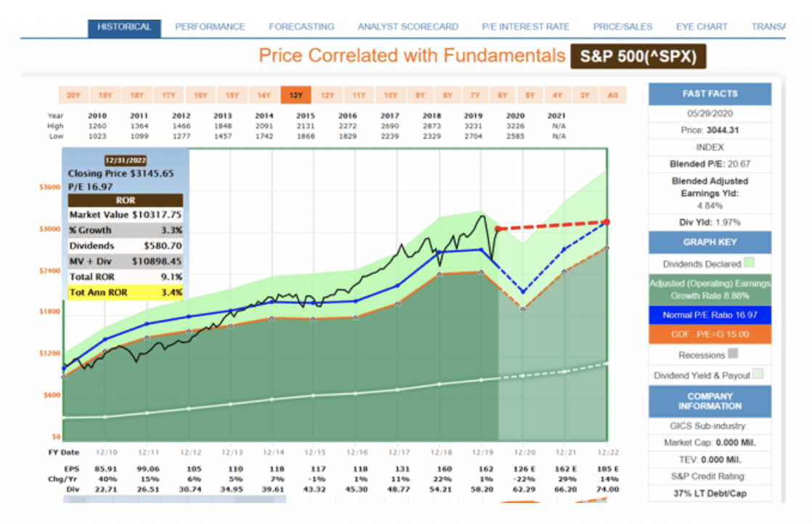Viewport: 812px width, 524px height.
Task: Open the FORECASTING tab
Action: (x=301, y=27)
